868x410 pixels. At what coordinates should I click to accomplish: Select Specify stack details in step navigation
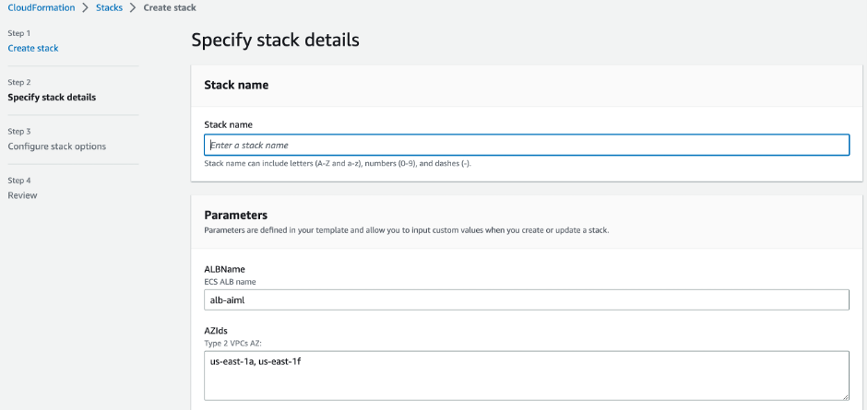(x=52, y=97)
